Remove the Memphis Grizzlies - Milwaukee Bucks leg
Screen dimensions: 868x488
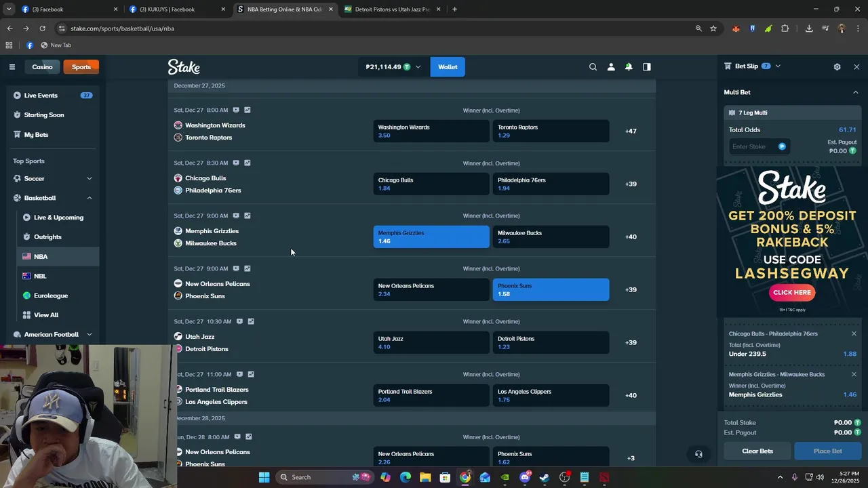854,374
